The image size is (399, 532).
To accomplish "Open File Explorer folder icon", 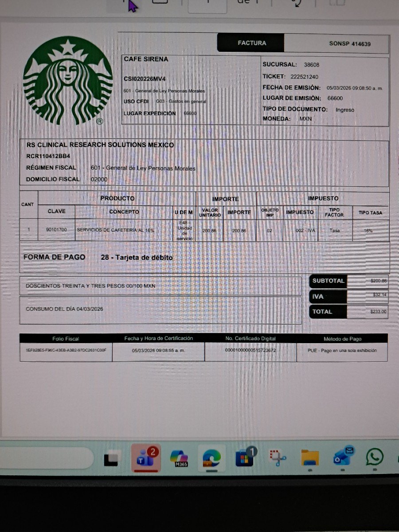I will [310, 458].
